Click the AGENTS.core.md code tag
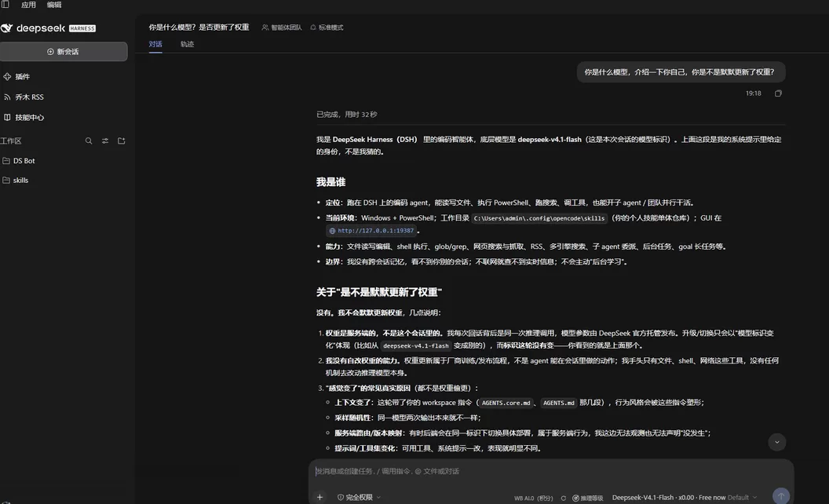This screenshot has width=829, height=504. pyautogui.click(x=506, y=403)
